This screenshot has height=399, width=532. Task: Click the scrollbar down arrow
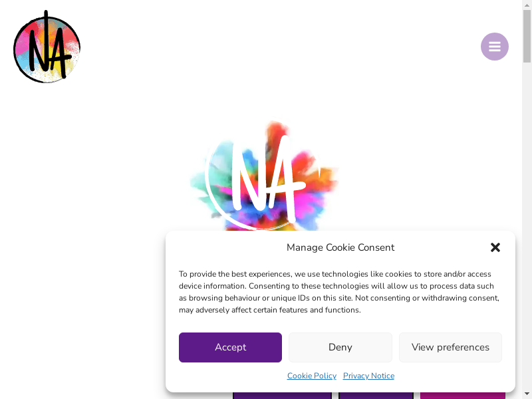pos(527,394)
